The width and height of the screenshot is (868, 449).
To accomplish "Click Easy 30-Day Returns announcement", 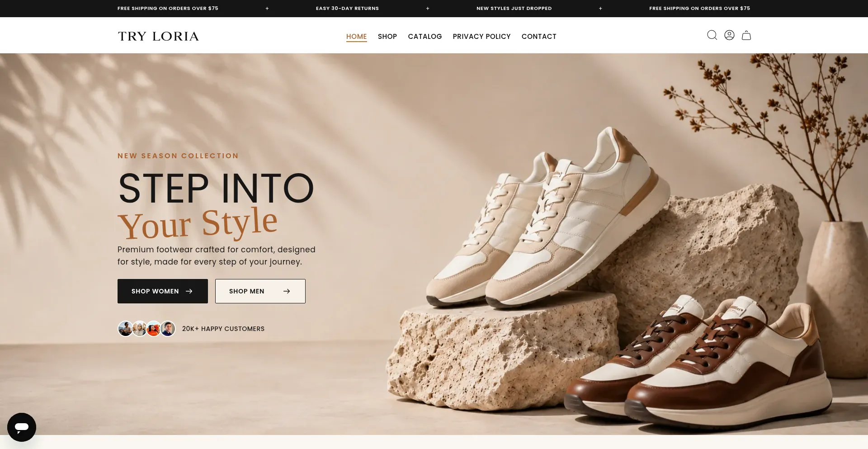I will (x=347, y=8).
